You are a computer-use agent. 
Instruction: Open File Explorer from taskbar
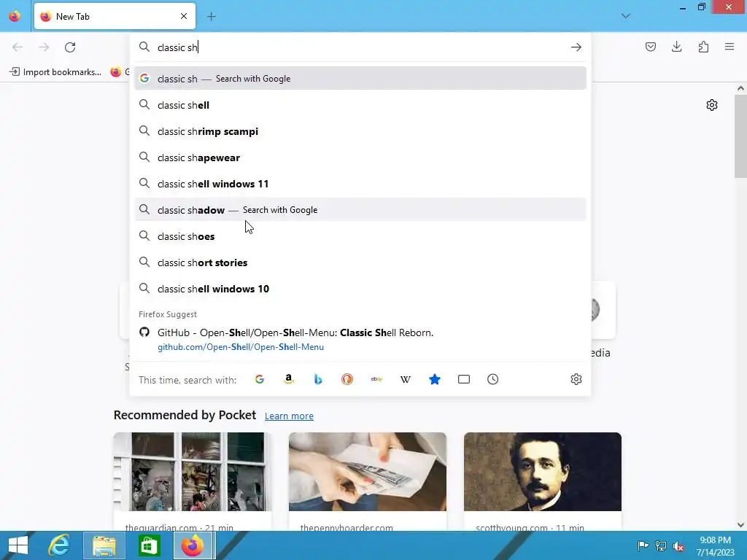coord(104,545)
